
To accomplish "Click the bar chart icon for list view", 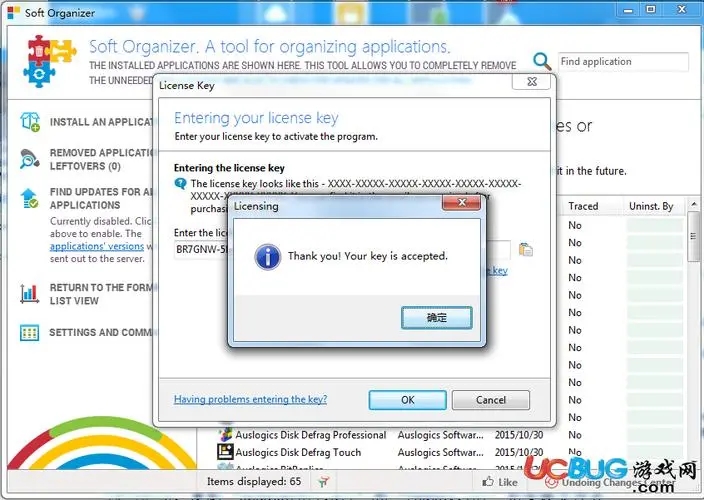I will 30,294.
